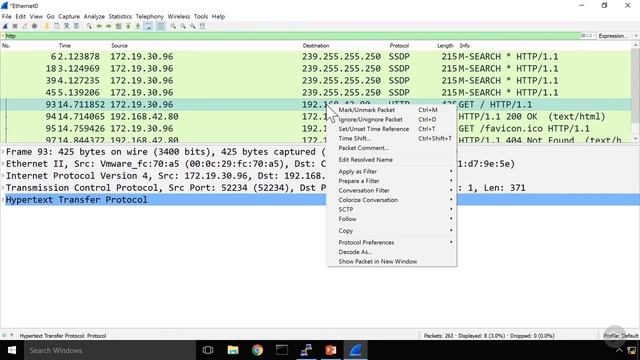Open Chrome from the Windows taskbar
Viewport: 640px width, 360px height.
click(257, 350)
